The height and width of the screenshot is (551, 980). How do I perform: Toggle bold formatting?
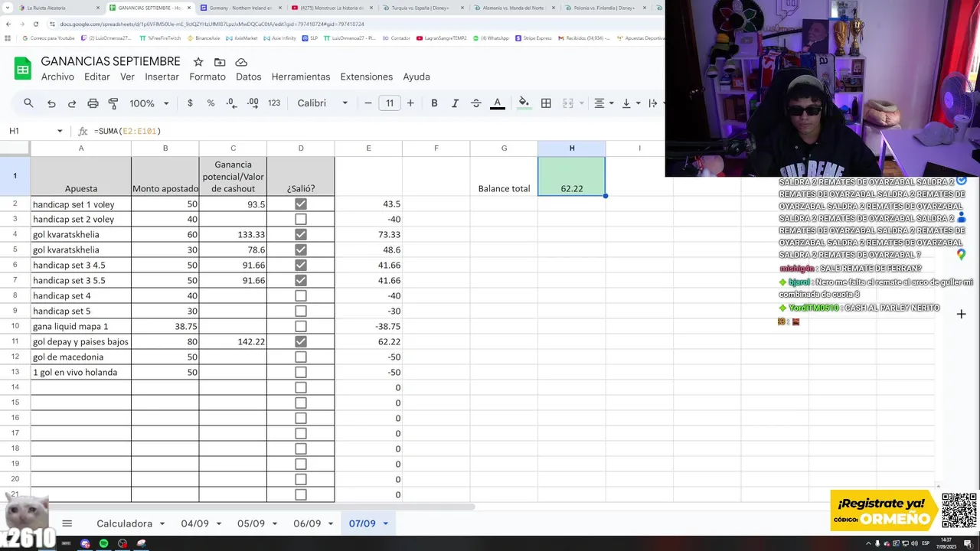coord(434,103)
